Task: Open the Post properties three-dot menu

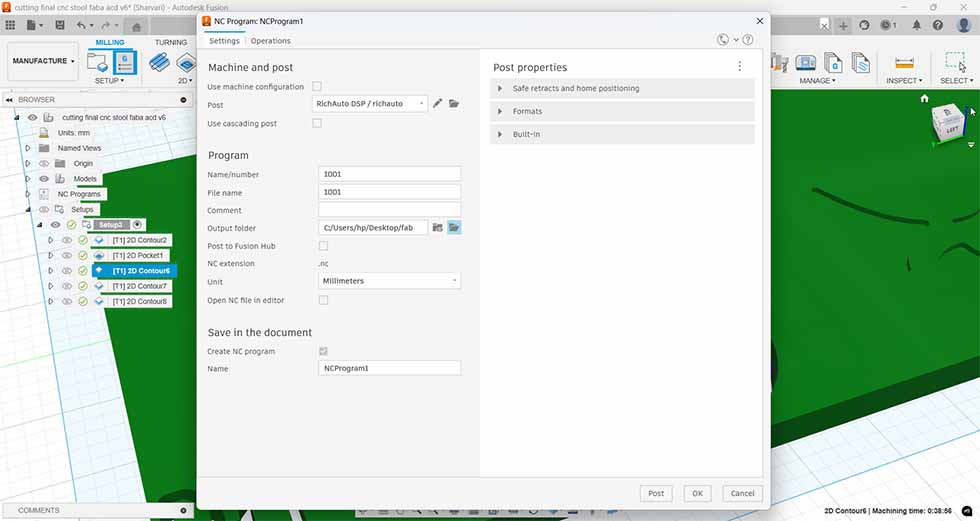Action: click(739, 66)
